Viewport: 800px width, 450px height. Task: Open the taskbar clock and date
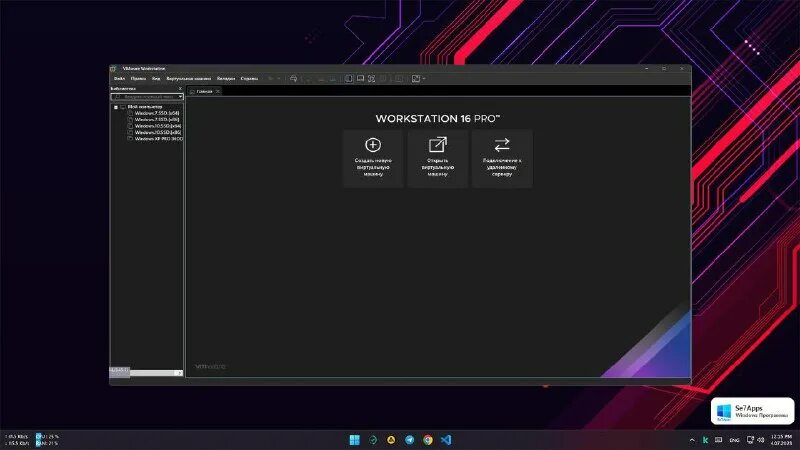coord(781,440)
